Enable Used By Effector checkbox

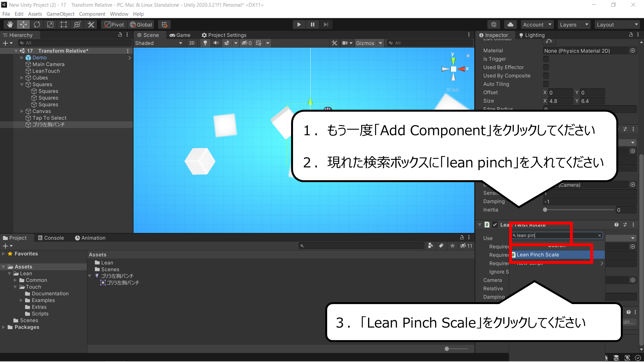546,67
